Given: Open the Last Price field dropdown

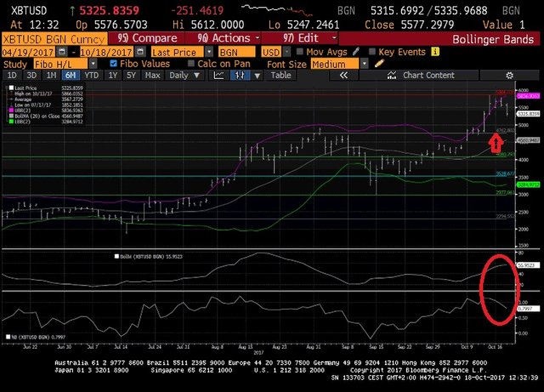Looking at the screenshot, I should (x=209, y=52).
